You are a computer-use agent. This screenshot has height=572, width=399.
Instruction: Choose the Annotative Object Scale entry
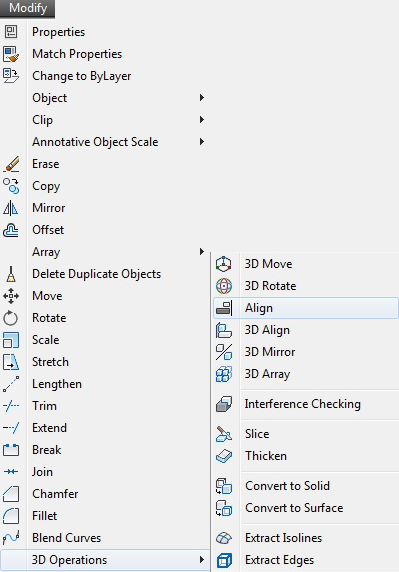[105, 142]
